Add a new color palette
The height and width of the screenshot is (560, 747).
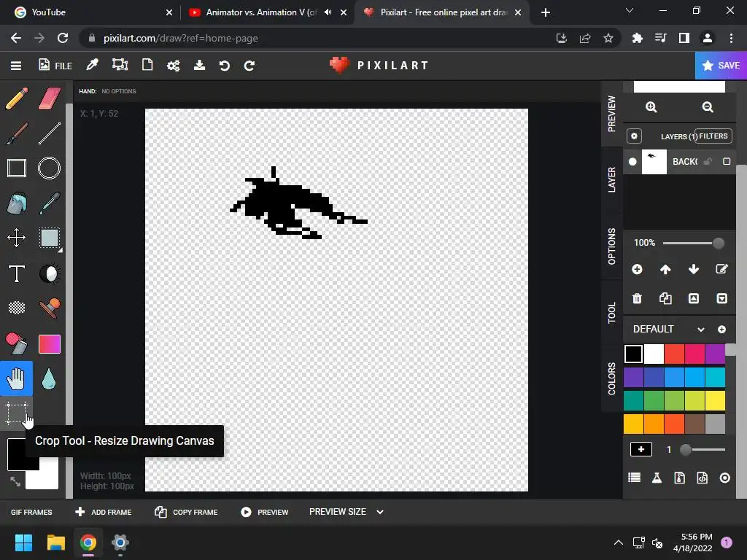coord(721,330)
